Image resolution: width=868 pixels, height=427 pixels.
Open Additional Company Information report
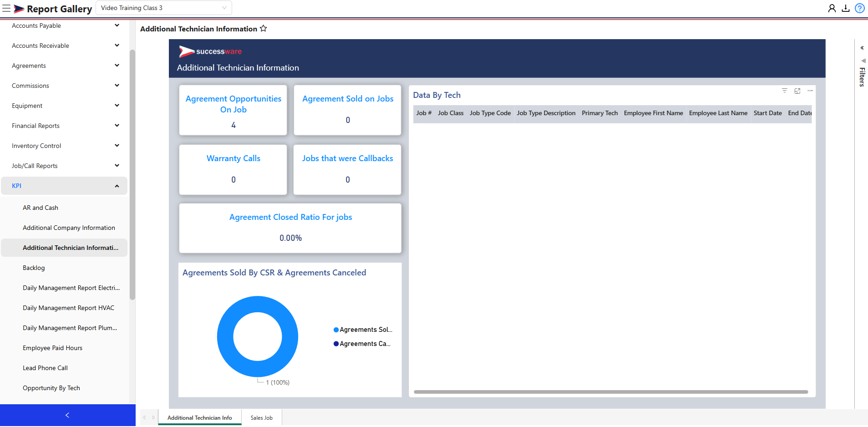click(x=64, y=228)
